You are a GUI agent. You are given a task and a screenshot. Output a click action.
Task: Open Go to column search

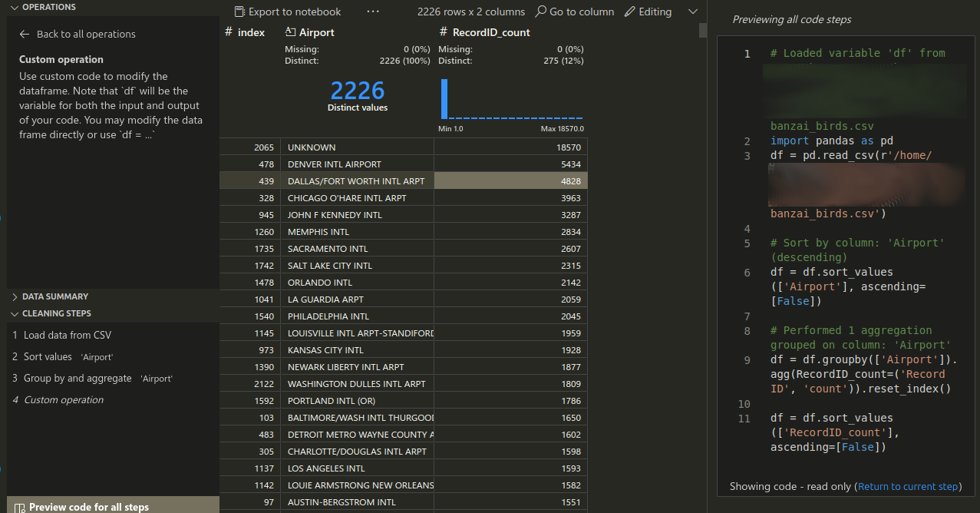point(575,12)
